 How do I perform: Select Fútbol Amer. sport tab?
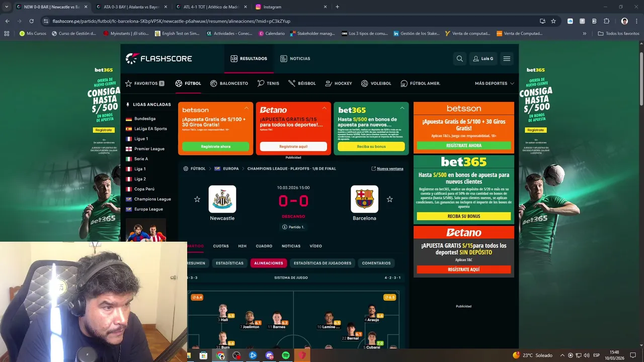pos(420,83)
